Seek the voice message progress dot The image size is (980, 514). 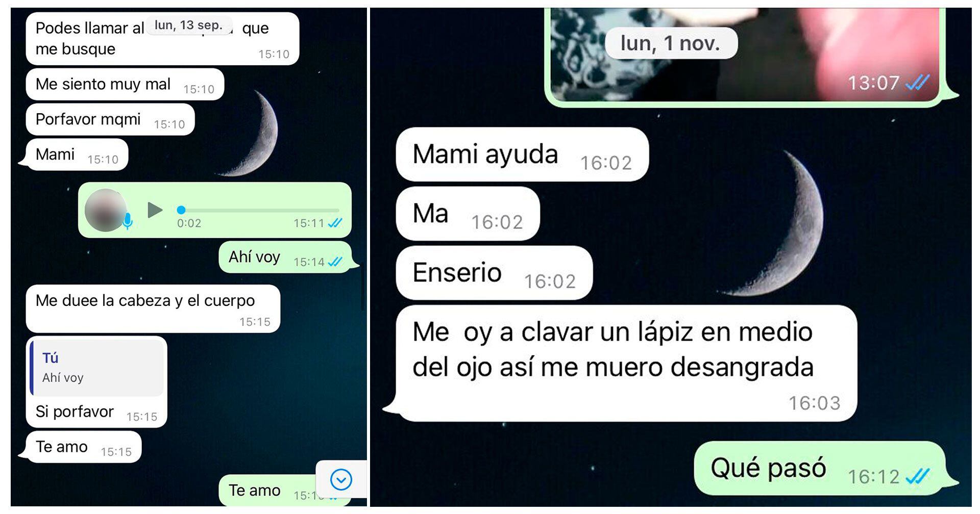[181, 210]
